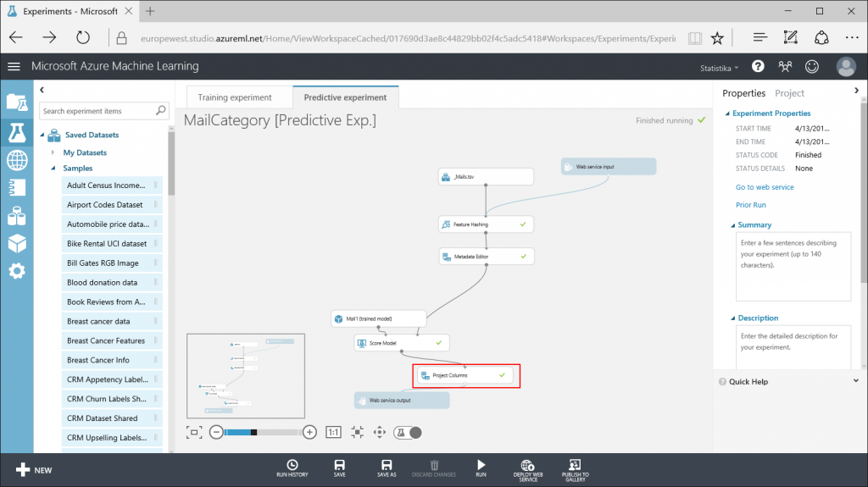Image resolution: width=868 pixels, height=487 pixels.
Task: Open Go to web service link
Action: point(765,187)
